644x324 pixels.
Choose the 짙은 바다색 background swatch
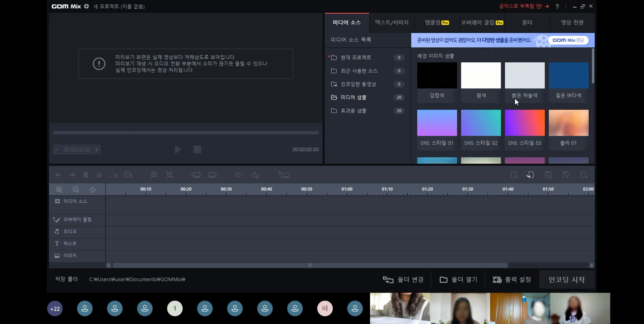tap(569, 75)
